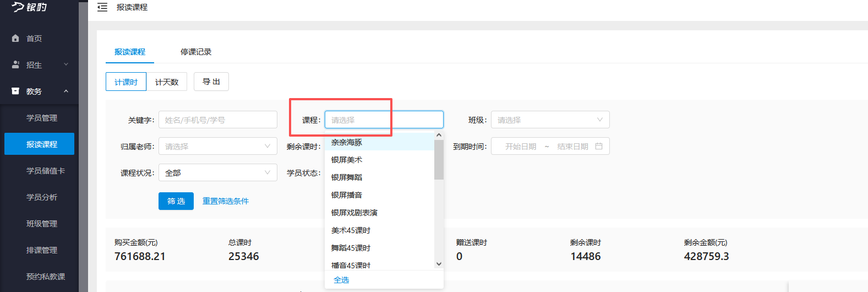868x292 pixels.
Task: Select 计课时 mode
Action: [126, 82]
